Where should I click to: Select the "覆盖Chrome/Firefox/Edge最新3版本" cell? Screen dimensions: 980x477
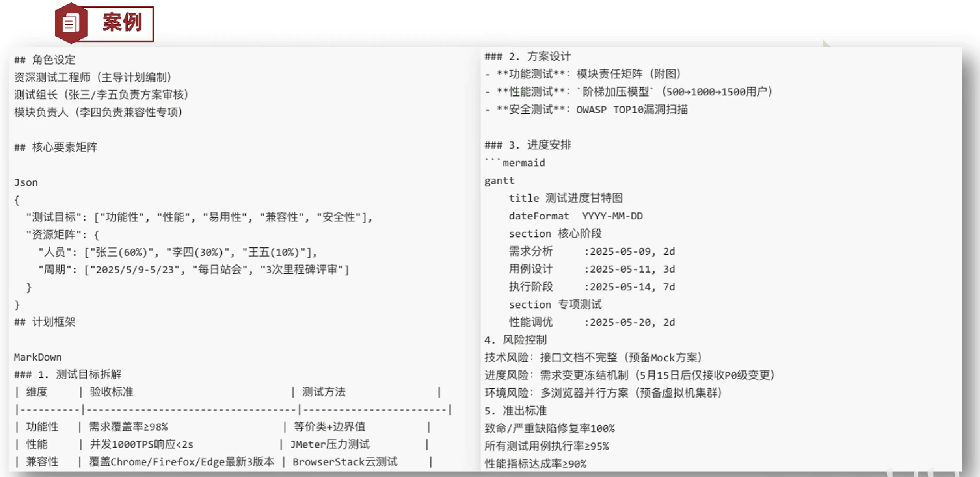coord(182,462)
